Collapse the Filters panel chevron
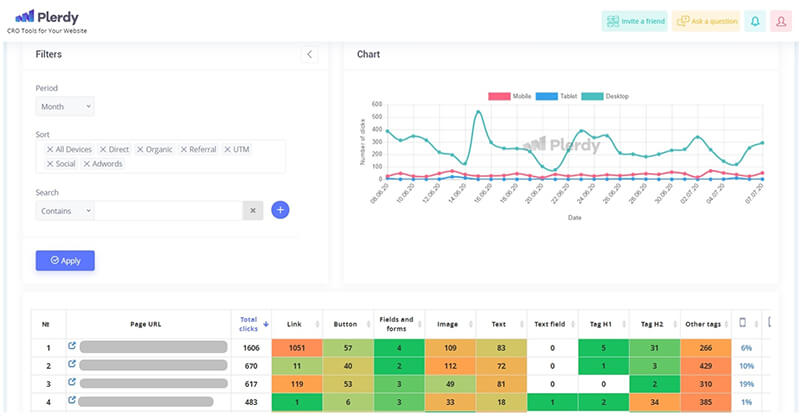 click(309, 54)
